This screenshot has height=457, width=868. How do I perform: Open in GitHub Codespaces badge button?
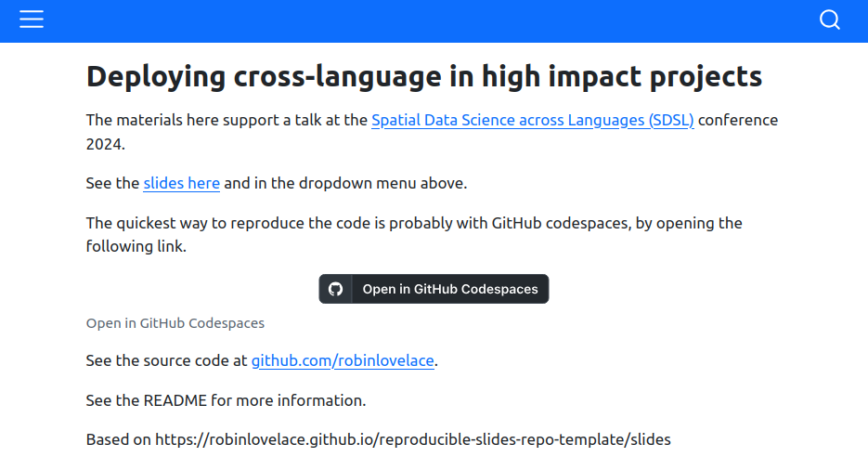click(434, 289)
